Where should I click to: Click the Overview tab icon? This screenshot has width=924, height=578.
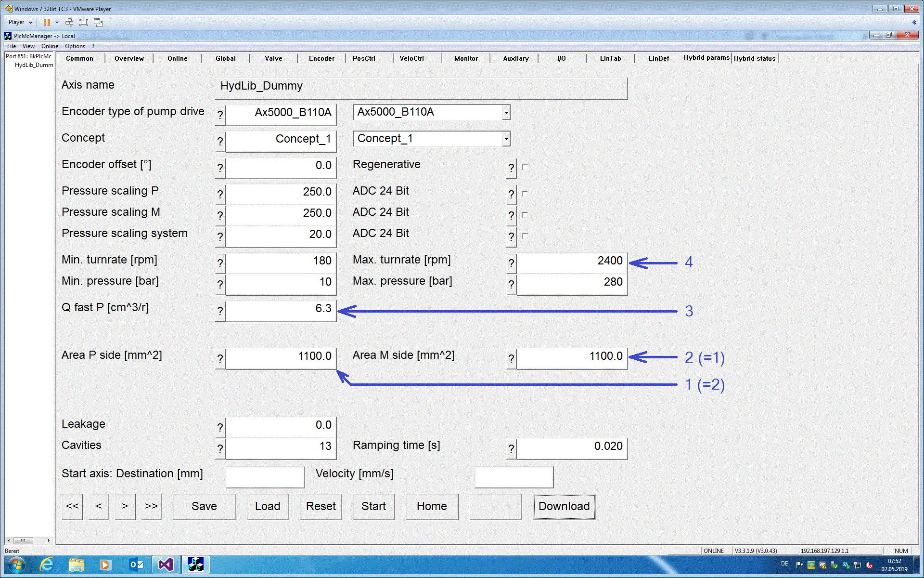click(129, 58)
